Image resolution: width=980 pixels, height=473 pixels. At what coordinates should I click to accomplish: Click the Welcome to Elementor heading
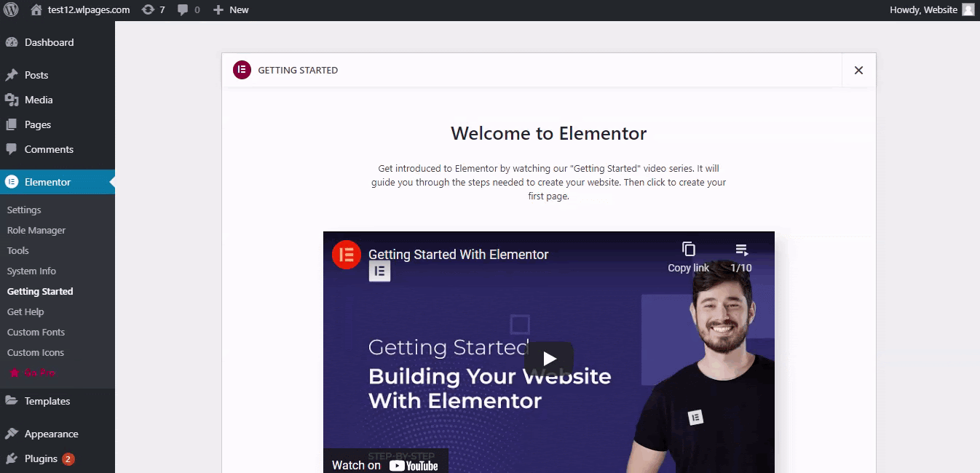(x=549, y=133)
